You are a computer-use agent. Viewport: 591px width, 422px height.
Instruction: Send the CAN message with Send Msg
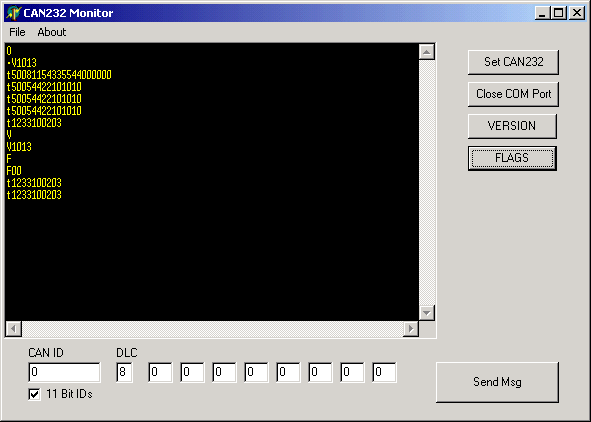pyautogui.click(x=497, y=382)
